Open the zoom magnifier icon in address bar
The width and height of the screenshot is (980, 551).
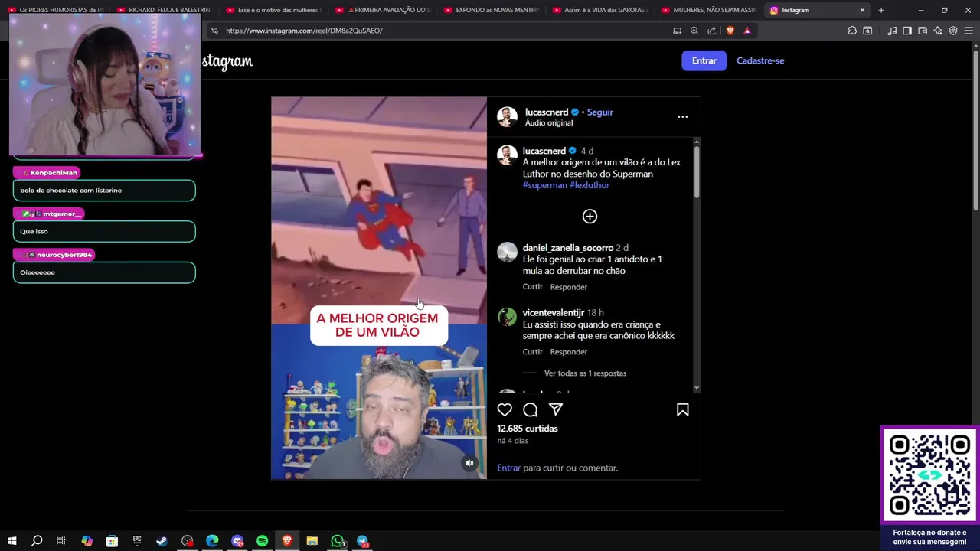pos(694,31)
